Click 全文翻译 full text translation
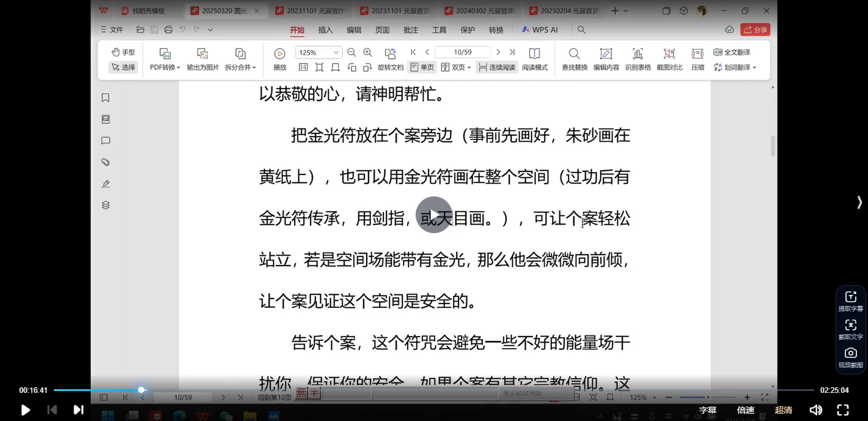Image resolution: width=868 pixels, height=421 pixels. [732, 53]
